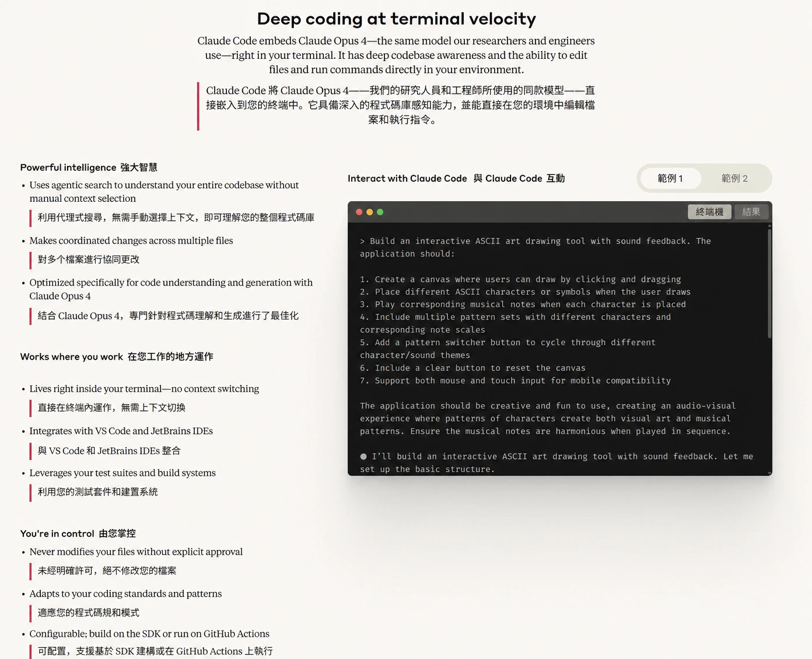Image resolution: width=812 pixels, height=659 pixels.
Task: Click the green maximize dot in terminal window
Action: (x=380, y=212)
